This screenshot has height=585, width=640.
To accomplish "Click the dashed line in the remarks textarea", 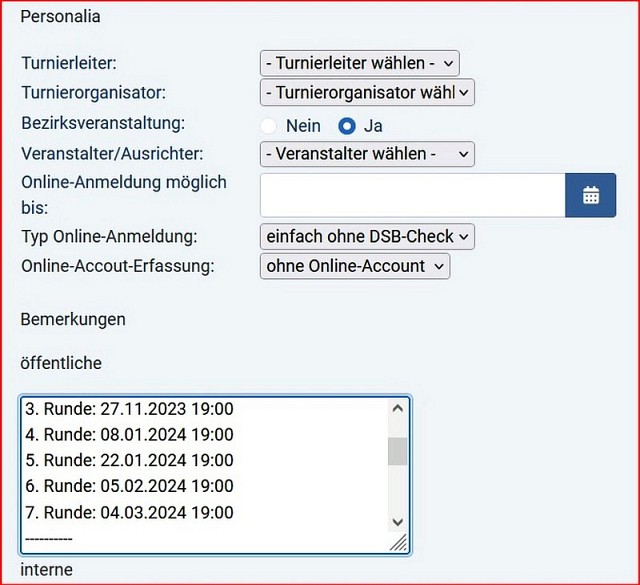I will click(47, 539).
